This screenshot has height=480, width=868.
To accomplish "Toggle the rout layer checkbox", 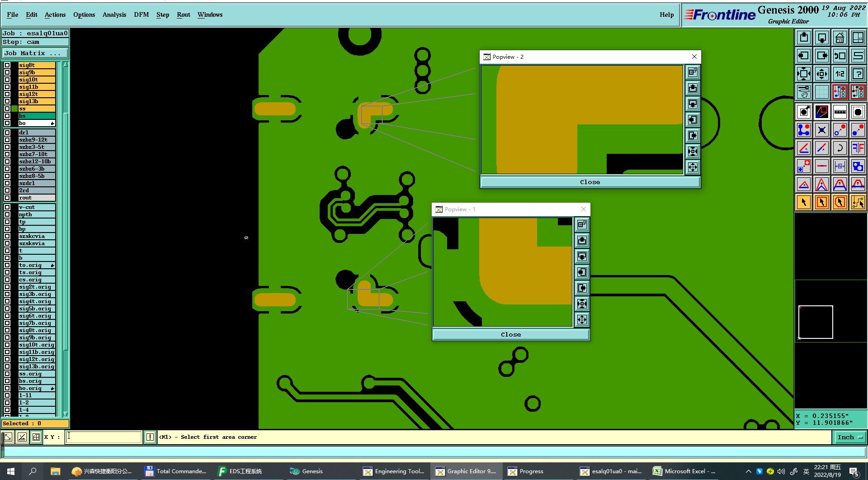I will 7,198.
